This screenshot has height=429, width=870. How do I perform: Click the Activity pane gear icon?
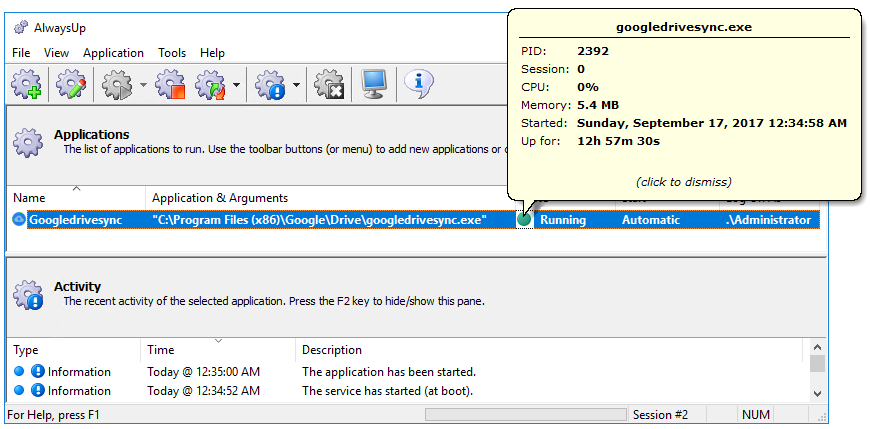[28, 295]
